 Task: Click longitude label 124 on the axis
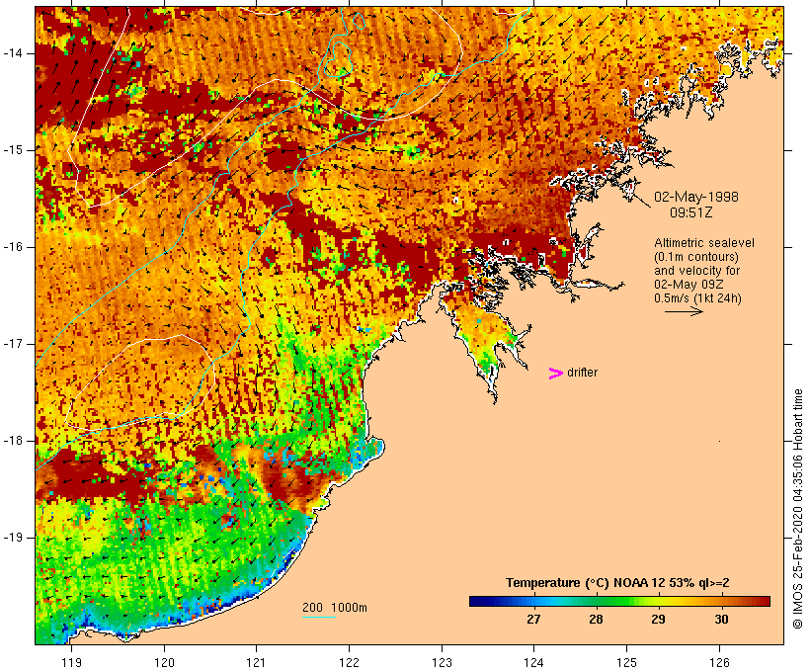point(533,663)
